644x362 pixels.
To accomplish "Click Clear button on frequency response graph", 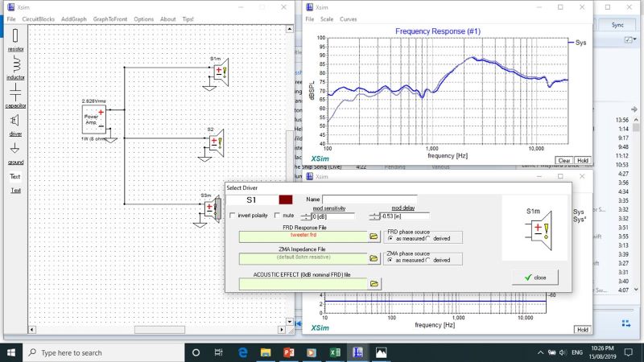I will pos(564,160).
